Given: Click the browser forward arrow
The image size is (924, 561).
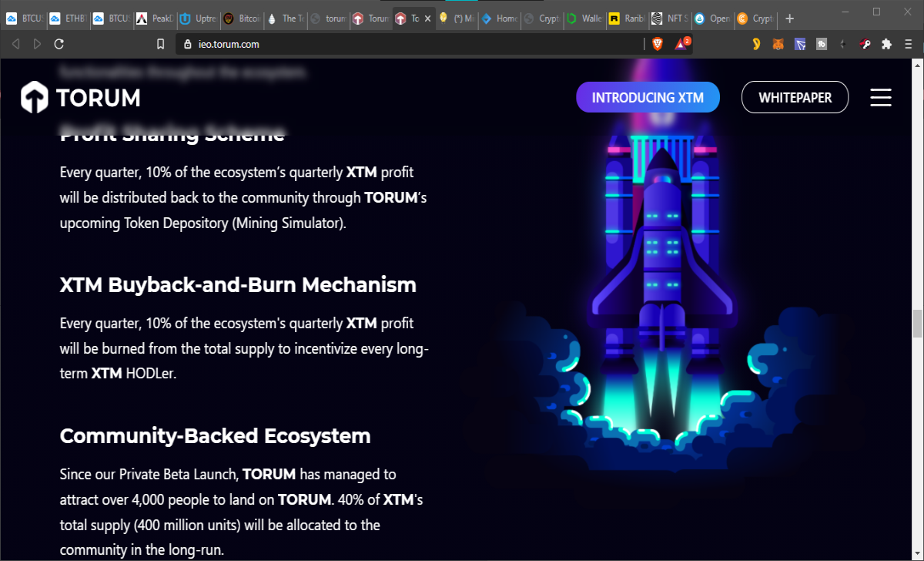Looking at the screenshot, I should point(37,45).
